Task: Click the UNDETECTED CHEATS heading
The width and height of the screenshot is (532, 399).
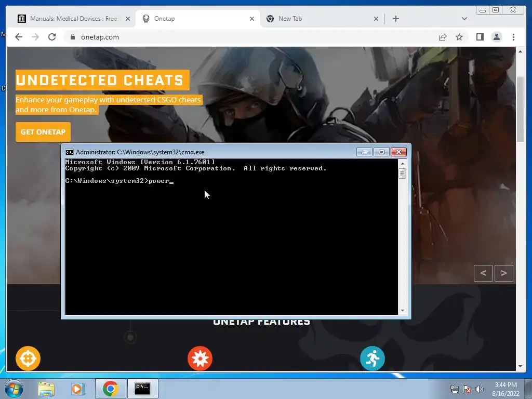Action: click(x=100, y=80)
